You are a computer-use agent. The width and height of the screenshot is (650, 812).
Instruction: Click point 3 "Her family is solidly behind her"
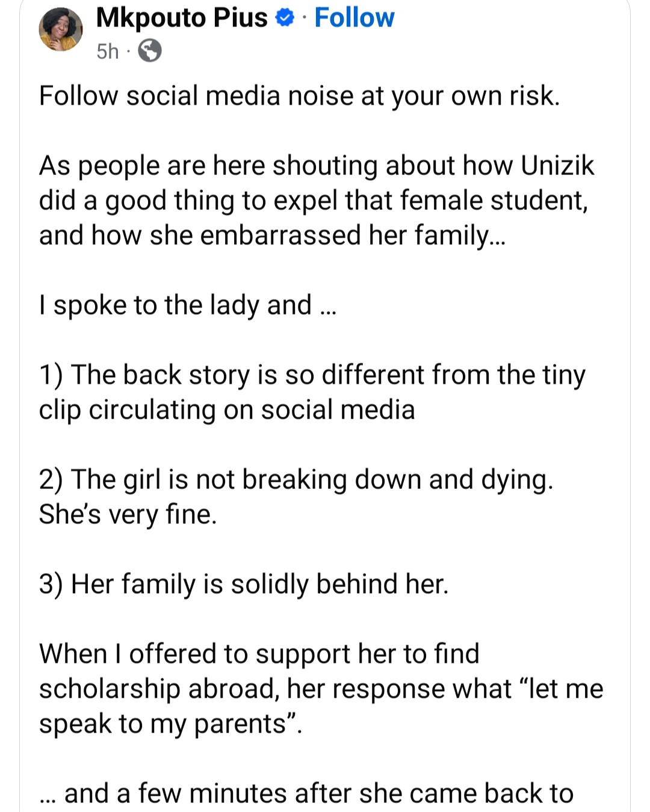pyautogui.click(x=244, y=585)
